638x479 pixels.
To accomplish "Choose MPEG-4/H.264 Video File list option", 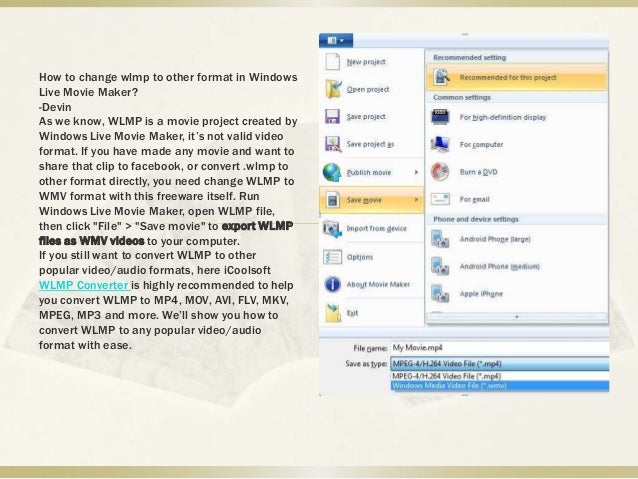I will pos(500,376).
